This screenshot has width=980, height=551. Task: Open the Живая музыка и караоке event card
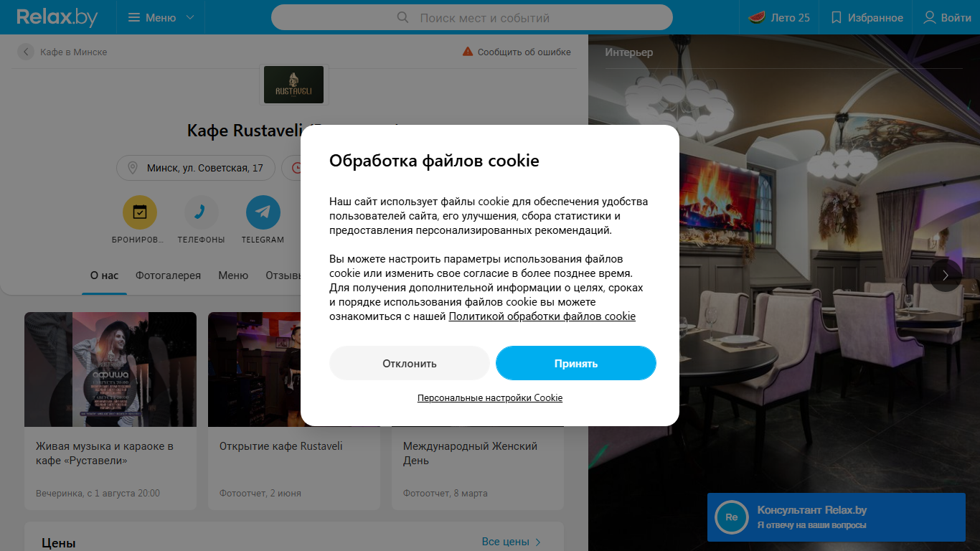pyautogui.click(x=110, y=410)
